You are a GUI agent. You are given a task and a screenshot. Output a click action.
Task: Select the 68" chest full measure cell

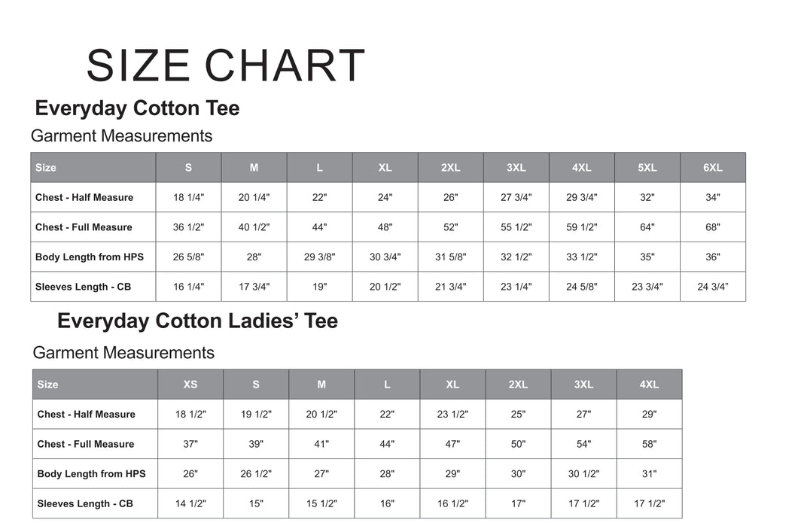click(713, 227)
